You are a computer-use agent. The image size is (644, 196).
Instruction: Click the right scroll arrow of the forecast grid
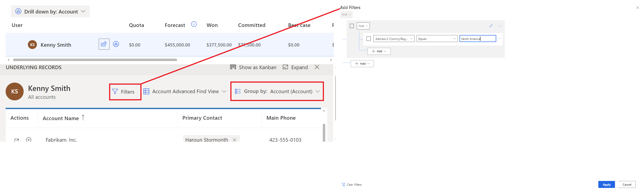pos(331,60)
